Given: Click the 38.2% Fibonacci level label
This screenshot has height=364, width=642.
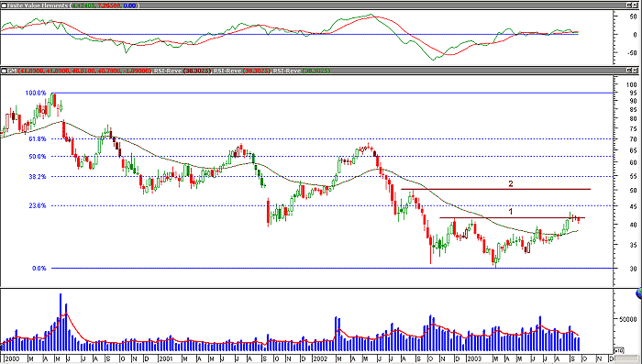Looking at the screenshot, I should 38,176.
